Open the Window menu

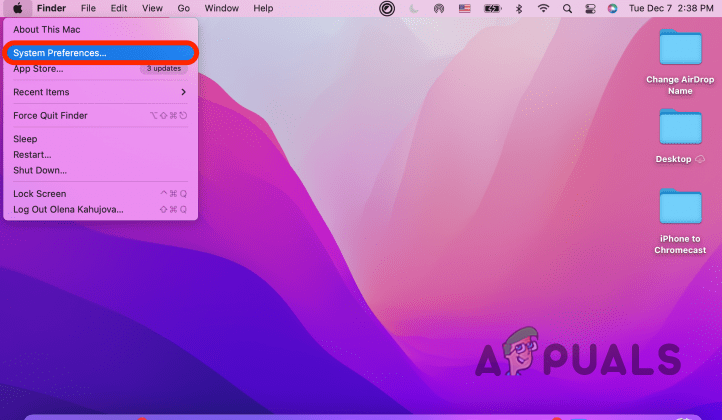[x=221, y=8]
